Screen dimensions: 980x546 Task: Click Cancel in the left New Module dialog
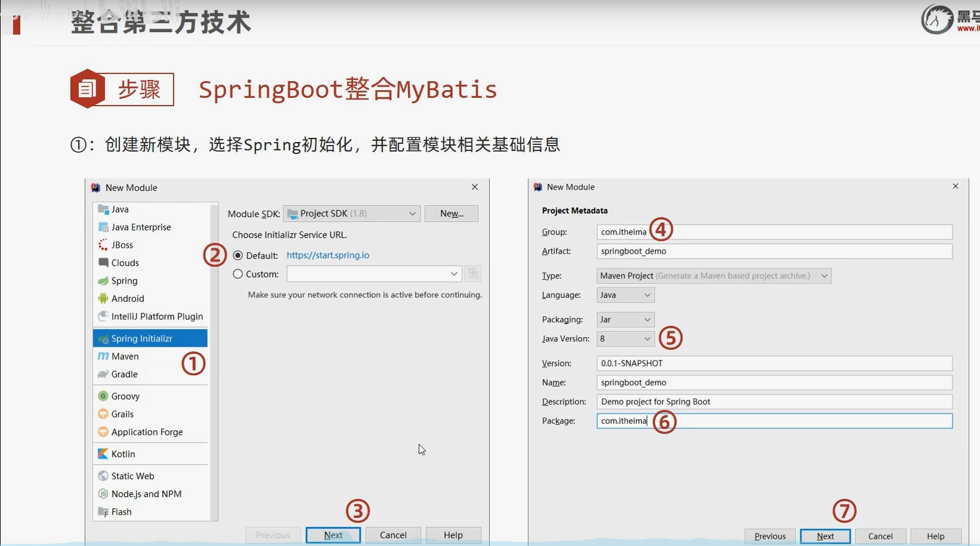coord(394,535)
